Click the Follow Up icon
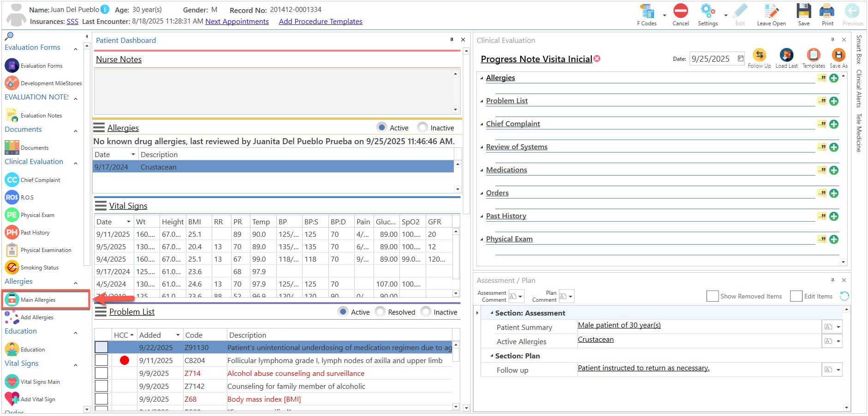This screenshot has height=416, width=868. [x=759, y=55]
